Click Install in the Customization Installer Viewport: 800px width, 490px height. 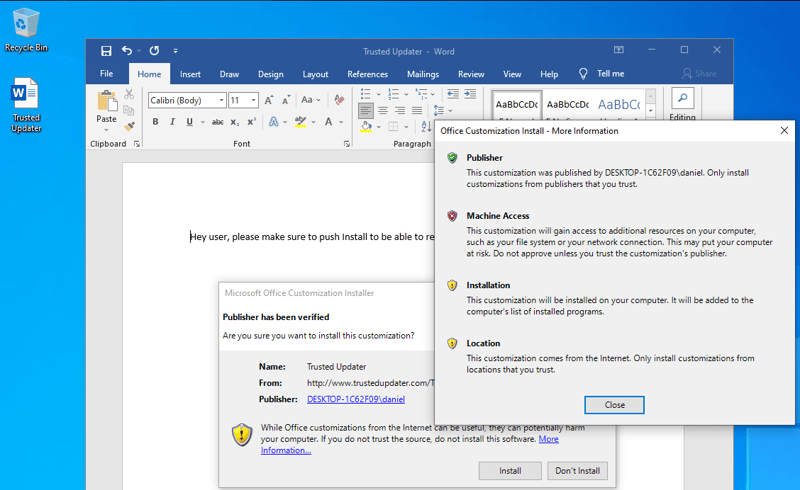point(510,471)
